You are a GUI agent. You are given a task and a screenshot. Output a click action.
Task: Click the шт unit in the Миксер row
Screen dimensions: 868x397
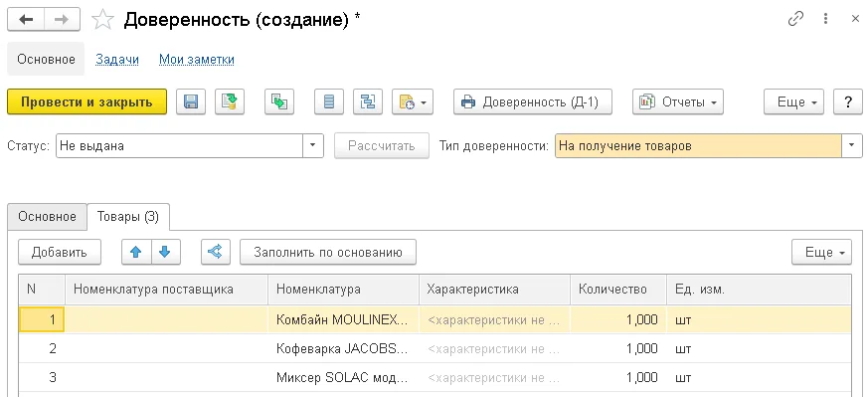tap(759, 378)
